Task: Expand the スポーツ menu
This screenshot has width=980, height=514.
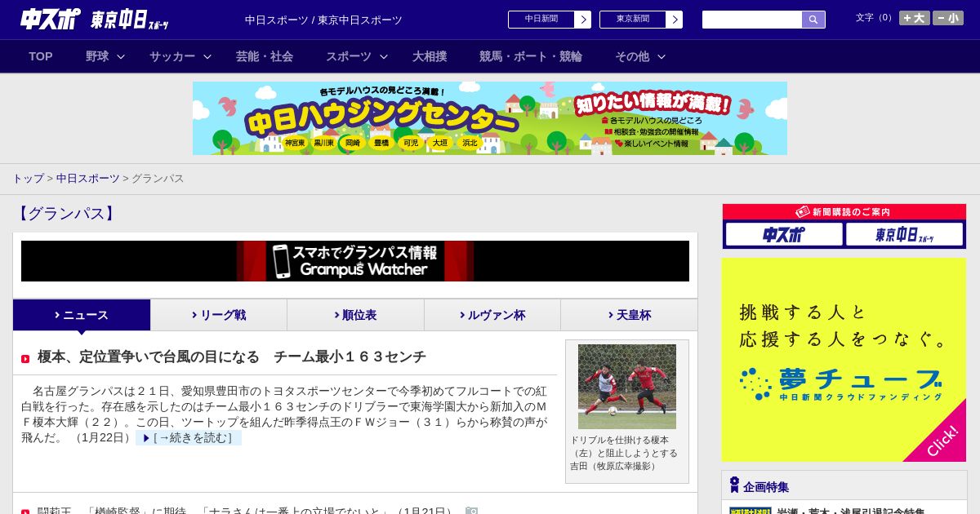Action: click(x=357, y=56)
